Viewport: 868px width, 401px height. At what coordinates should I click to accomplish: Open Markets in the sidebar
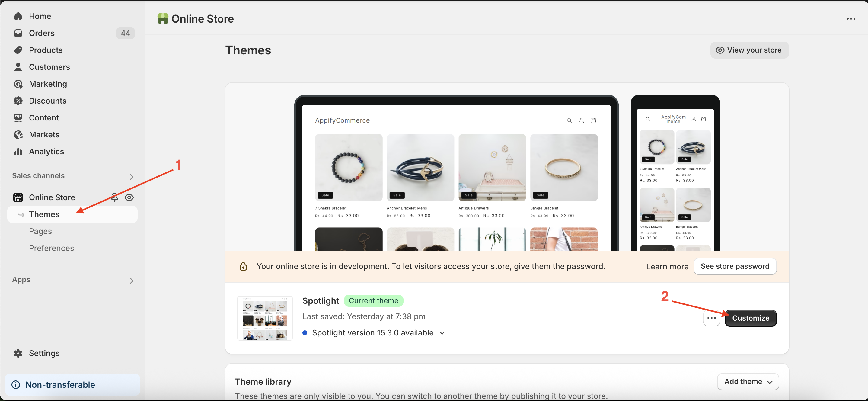point(44,135)
